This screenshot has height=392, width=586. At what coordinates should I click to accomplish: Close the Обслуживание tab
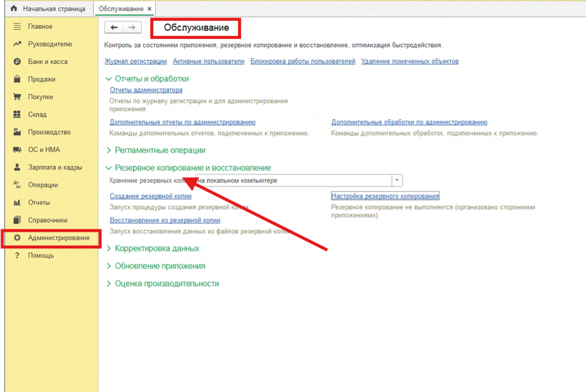click(149, 9)
